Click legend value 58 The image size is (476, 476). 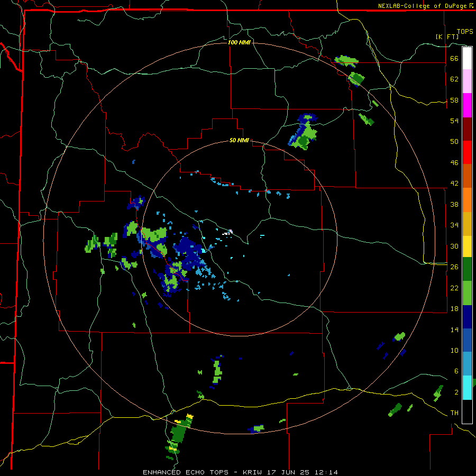pos(454,100)
